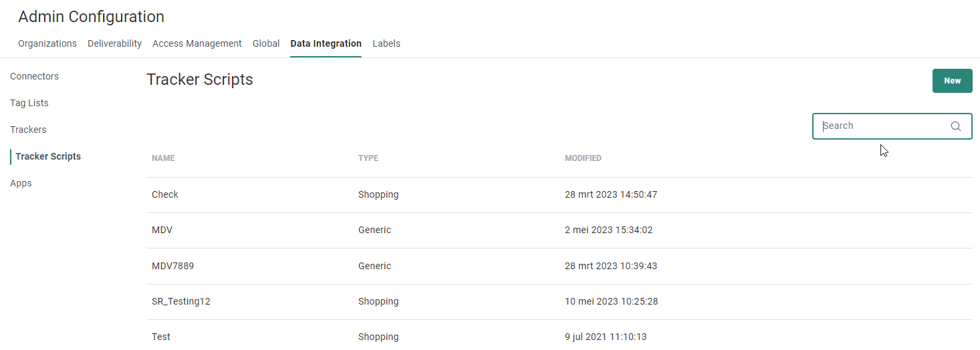The width and height of the screenshot is (980, 350).
Task: Open the MDV7889 tracker script row
Action: click(x=172, y=266)
